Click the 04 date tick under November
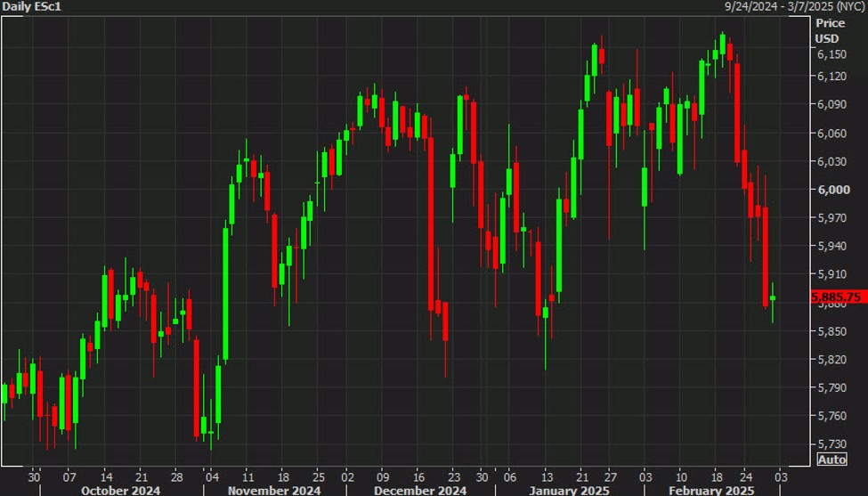 (x=210, y=474)
